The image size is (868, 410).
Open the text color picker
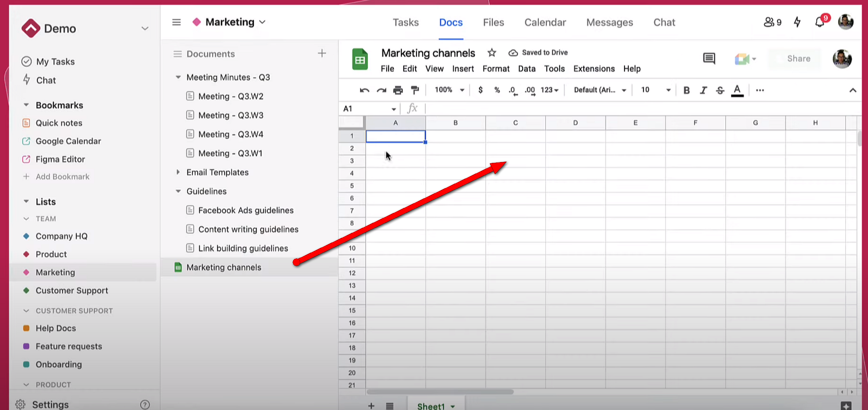pyautogui.click(x=737, y=91)
